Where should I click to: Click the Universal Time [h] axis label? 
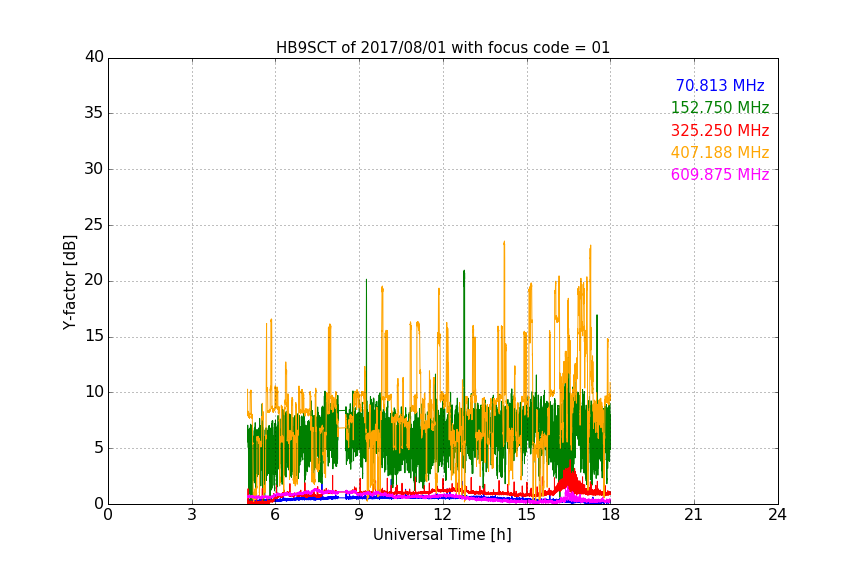tap(442, 535)
